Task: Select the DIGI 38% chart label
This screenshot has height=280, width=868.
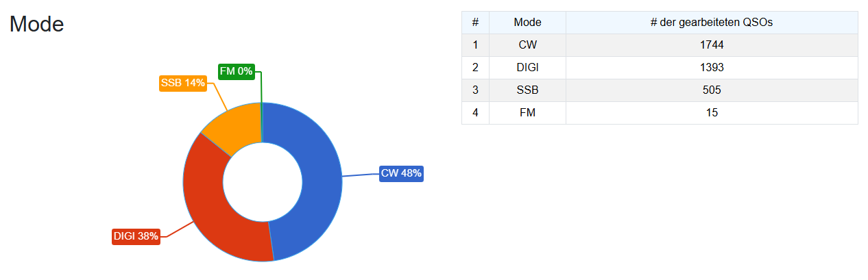Action: 136,236
